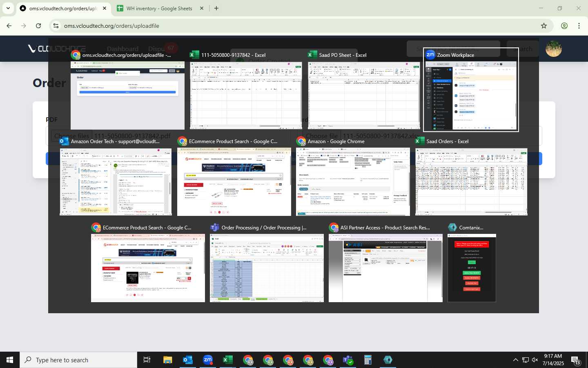Select the Saad PO Sheet Excel thumbnail
This screenshot has height=368, width=588.
point(364,96)
